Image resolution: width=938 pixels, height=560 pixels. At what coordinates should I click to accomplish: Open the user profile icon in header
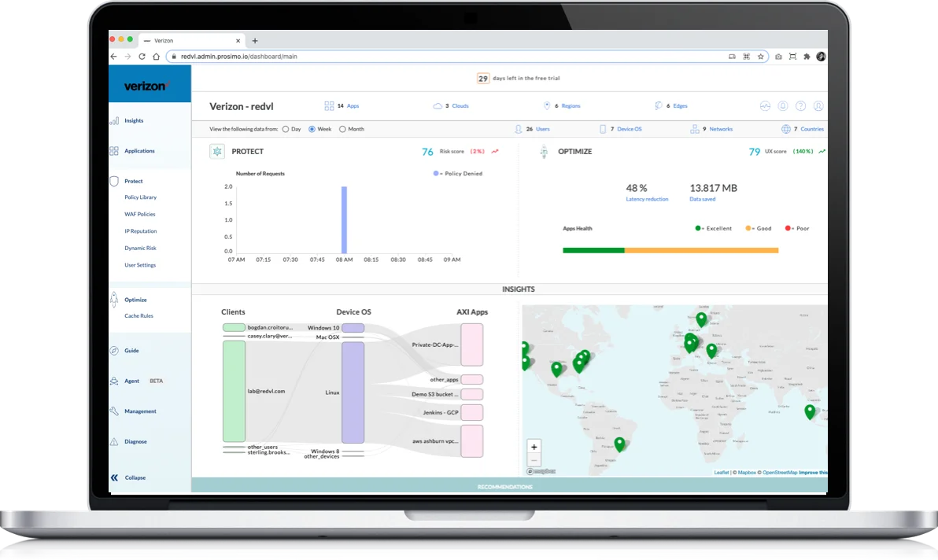click(x=818, y=106)
